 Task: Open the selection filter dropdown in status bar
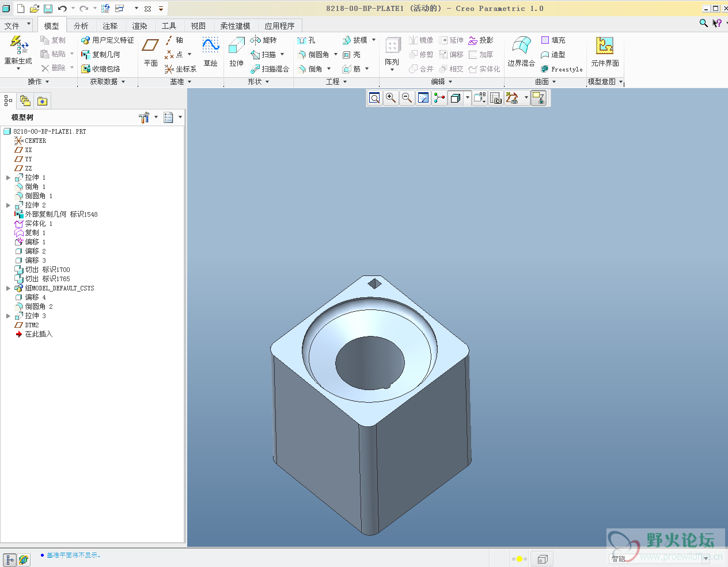tap(706, 558)
